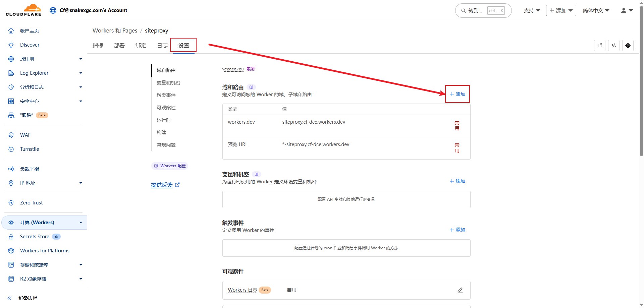The height and width of the screenshot is (308, 644).
Task: Edit Workers 日志 with pencil icon
Action: [460, 290]
